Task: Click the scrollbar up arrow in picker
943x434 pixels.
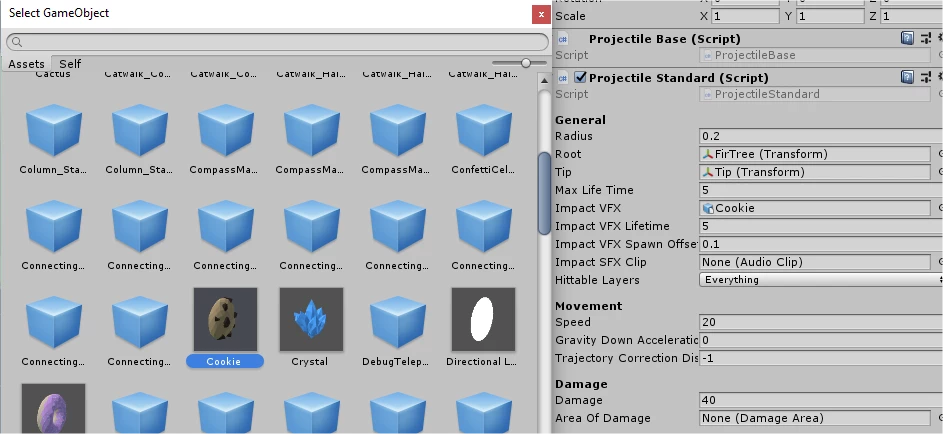Action: 544,80
